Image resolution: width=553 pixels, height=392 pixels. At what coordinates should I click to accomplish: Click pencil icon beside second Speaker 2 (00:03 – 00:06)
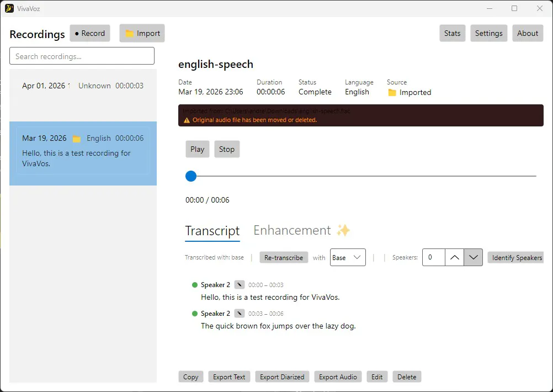pyautogui.click(x=240, y=313)
